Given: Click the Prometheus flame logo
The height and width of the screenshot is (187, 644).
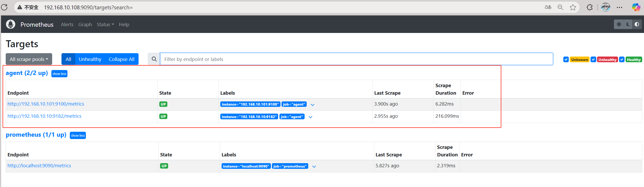Looking at the screenshot, I should pos(11,24).
